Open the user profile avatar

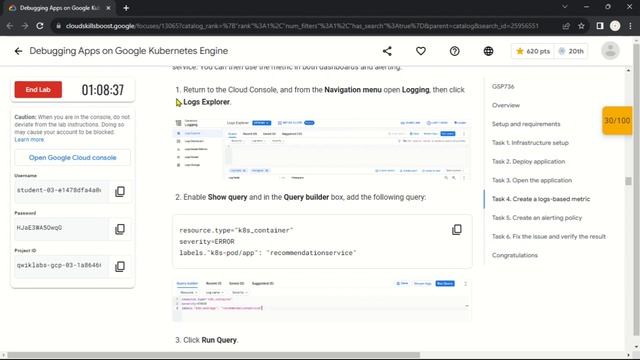click(x=610, y=51)
